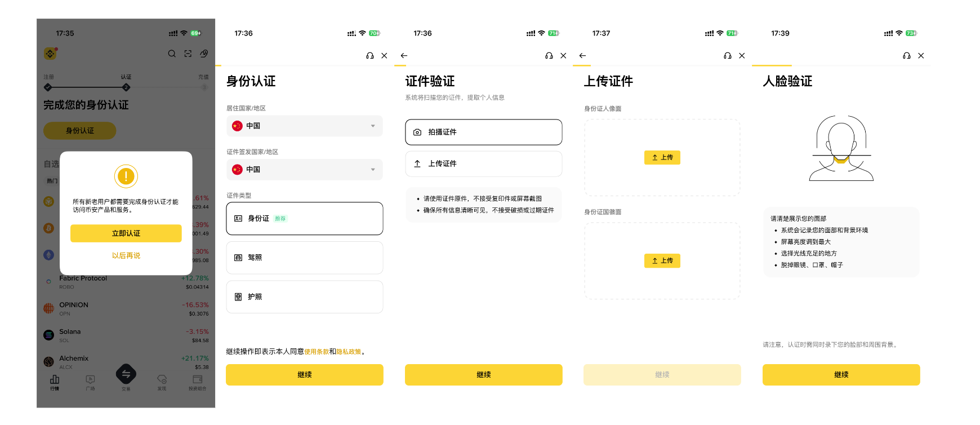Open the 投资组合 tab in bottom navigation
Viewport: 980px width, 425px height.
[197, 383]
